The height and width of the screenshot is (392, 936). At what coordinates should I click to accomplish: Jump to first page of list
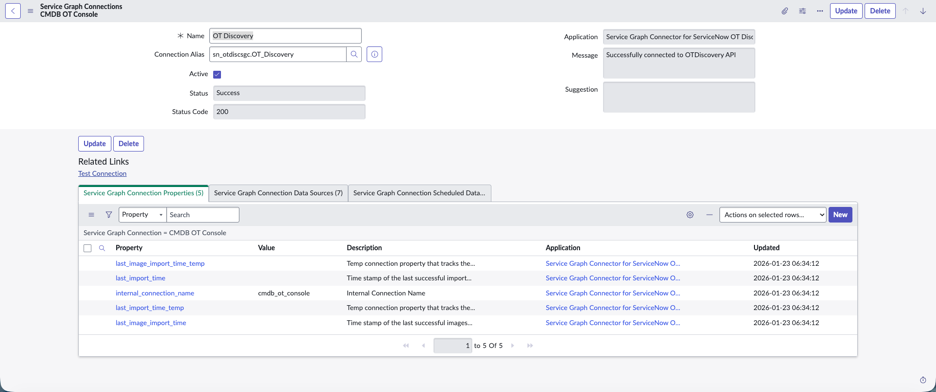406,345
